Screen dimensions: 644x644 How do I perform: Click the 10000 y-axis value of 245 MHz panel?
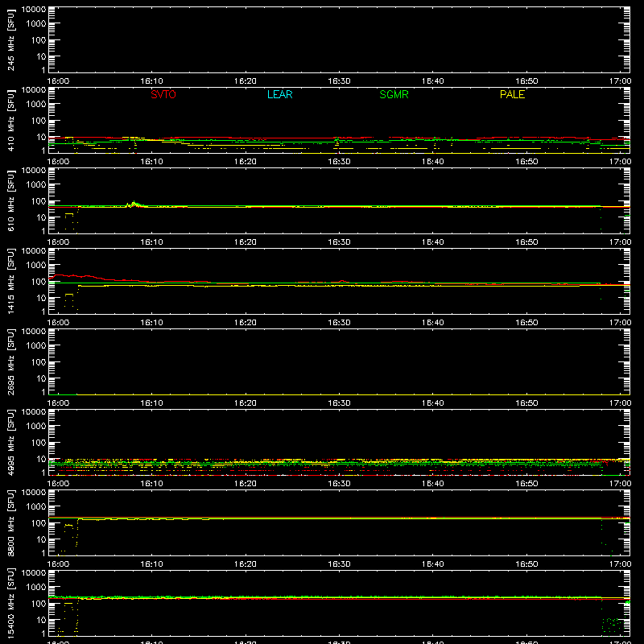[x=34, y=10]
